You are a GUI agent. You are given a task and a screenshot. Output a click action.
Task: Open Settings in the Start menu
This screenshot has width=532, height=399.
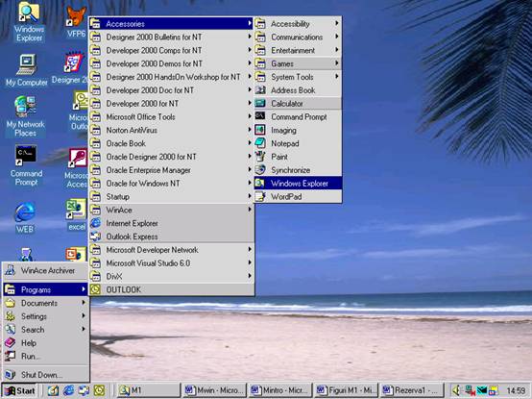[x=46, y=316]
